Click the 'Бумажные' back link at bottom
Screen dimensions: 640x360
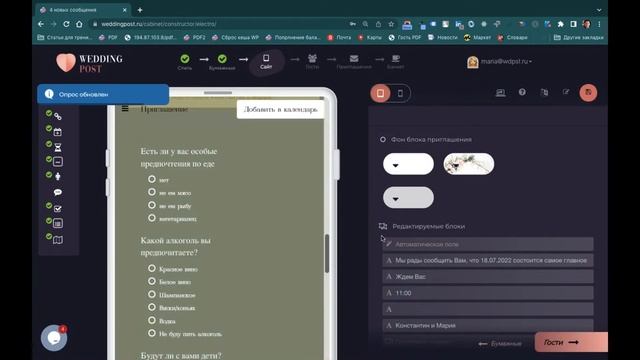coord(500,344)
